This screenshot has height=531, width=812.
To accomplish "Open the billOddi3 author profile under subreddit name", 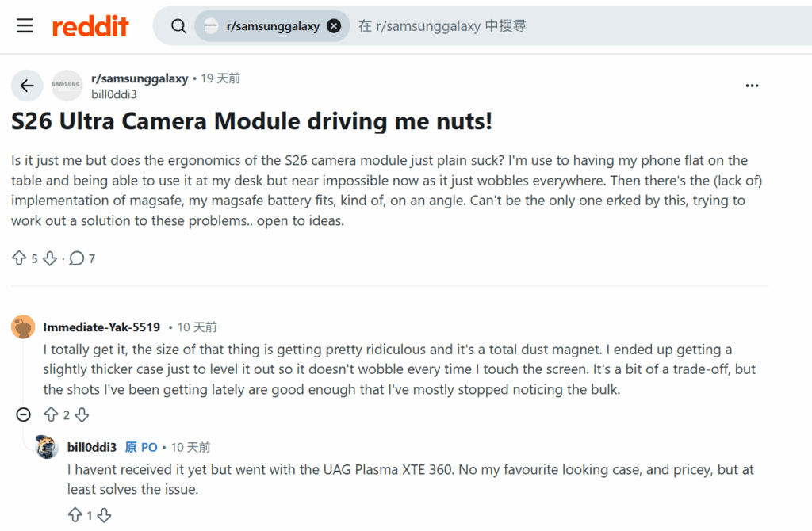I will tap(114, 94).
